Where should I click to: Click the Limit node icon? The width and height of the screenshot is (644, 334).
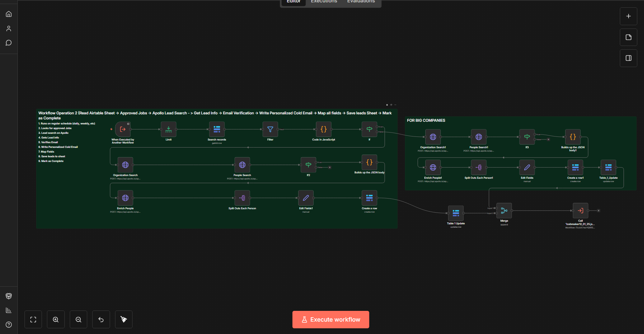(168, 129)
